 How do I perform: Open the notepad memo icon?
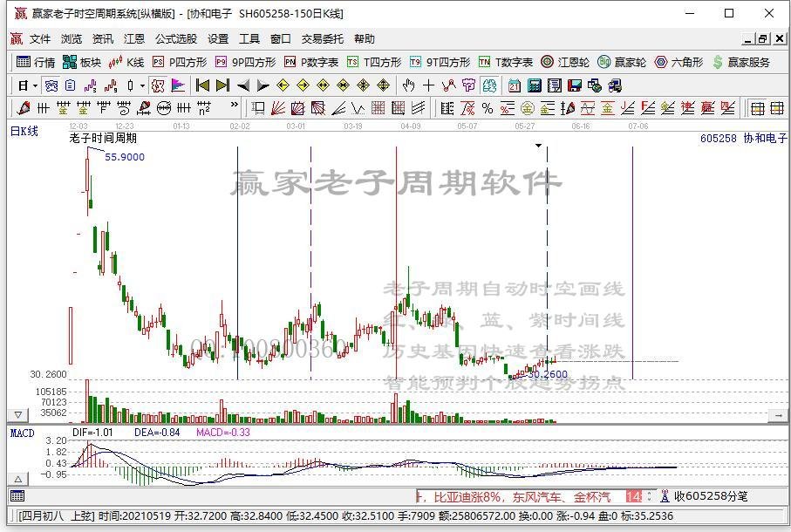point(555,85)
